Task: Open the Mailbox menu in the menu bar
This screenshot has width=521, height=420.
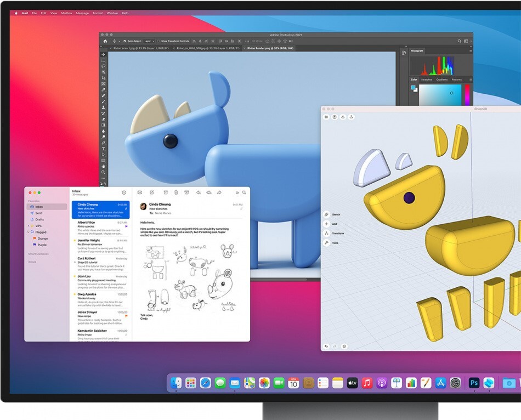Action: point(66,13)
